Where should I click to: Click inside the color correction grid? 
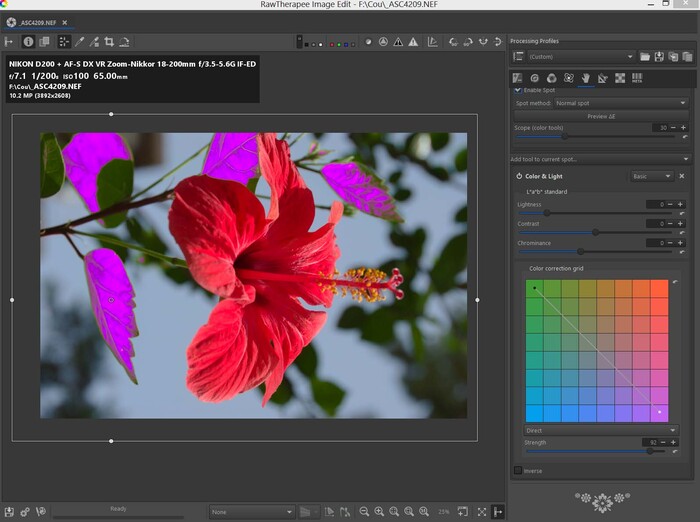(x=596, y=350)
